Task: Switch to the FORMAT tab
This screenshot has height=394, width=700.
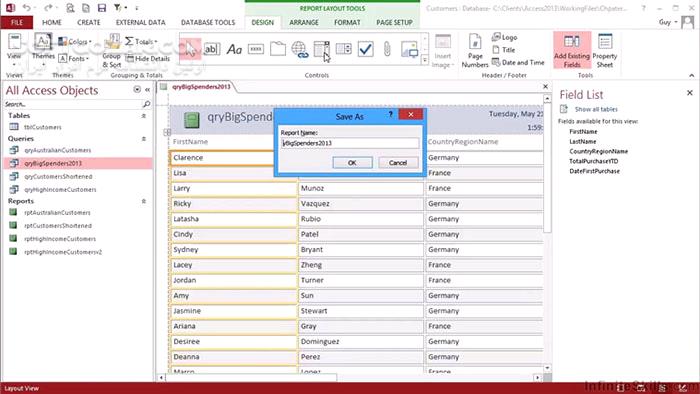Action: (x=347, y=22)
